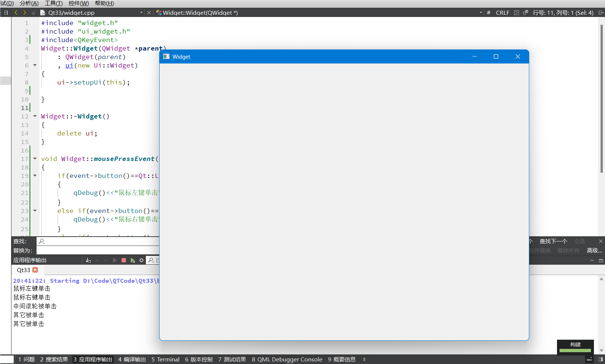605x364 pixels.
Task: Toggle the left sidebar icon in editor toolbar
Action: tap(6, 13)
